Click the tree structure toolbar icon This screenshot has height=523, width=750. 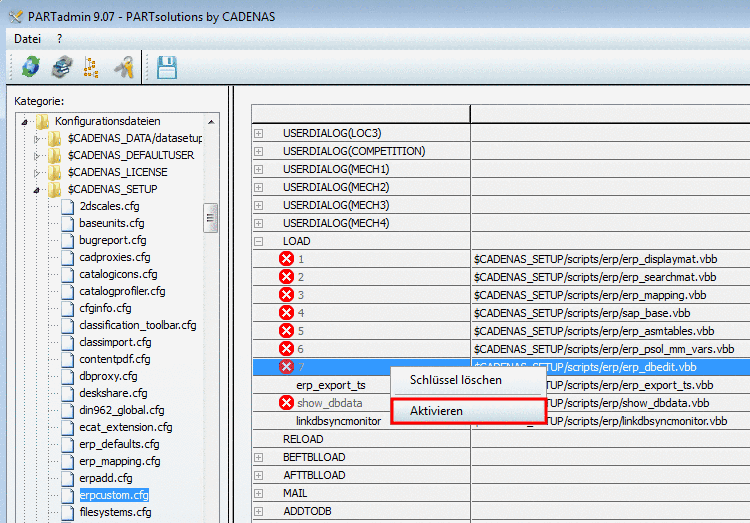tap(91, 67)
